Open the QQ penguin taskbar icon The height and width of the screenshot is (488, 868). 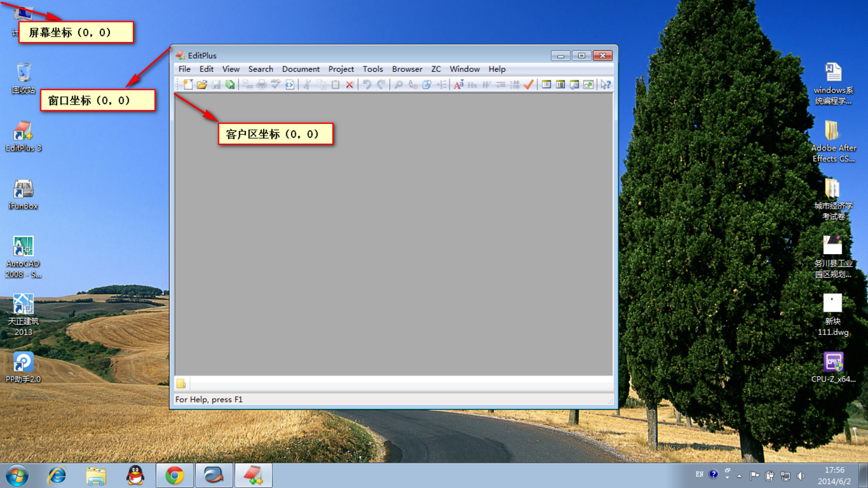[x=136, y=476]
